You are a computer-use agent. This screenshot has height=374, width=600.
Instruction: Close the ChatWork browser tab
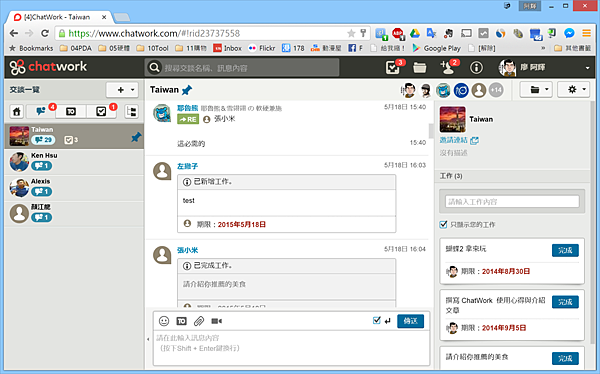click(104, 17)
